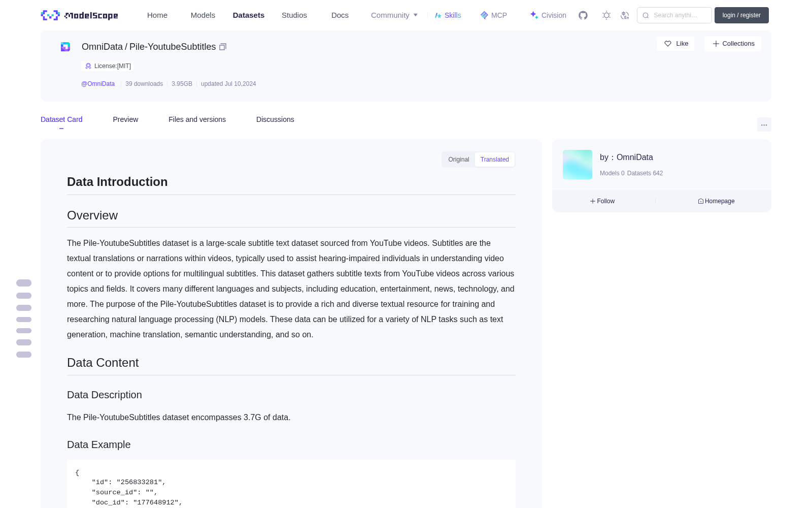Open the Skills page
812x508 pixels.
point(448,15)
